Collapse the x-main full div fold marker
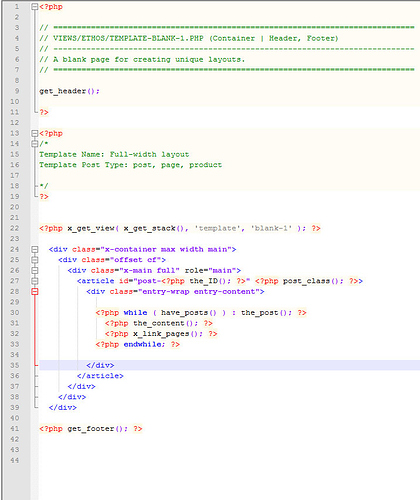This screenshot has height=500, width=420. (x=35, y=271)
